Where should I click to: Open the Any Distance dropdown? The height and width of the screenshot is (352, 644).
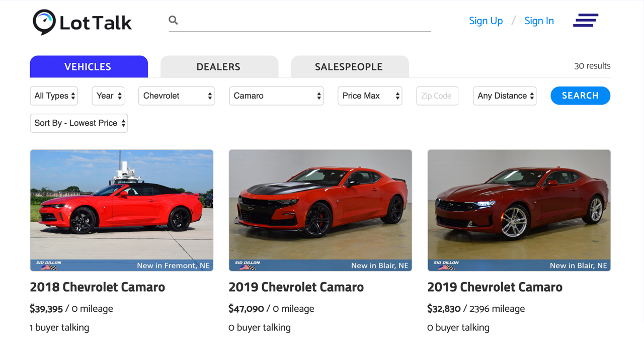(x=505, y=96)
